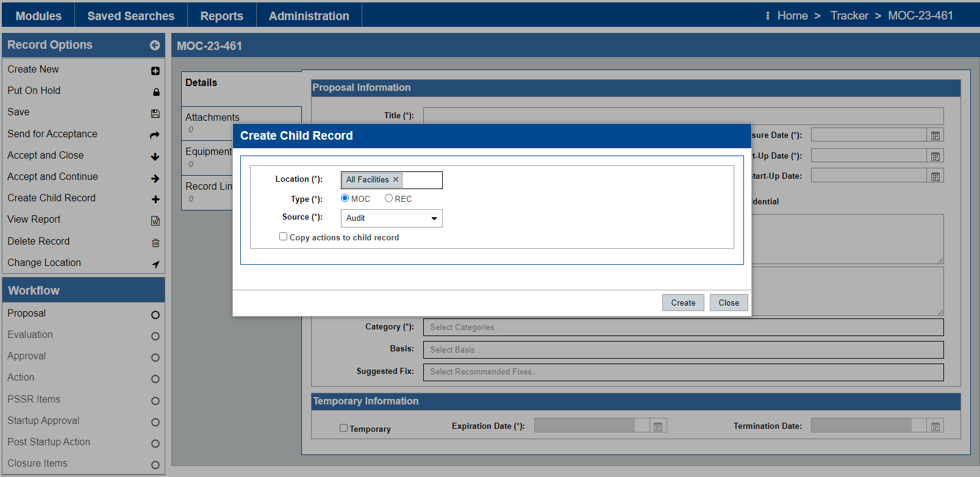Click the Create New plus icon
The image size is (980, 477).
(156, 71)
